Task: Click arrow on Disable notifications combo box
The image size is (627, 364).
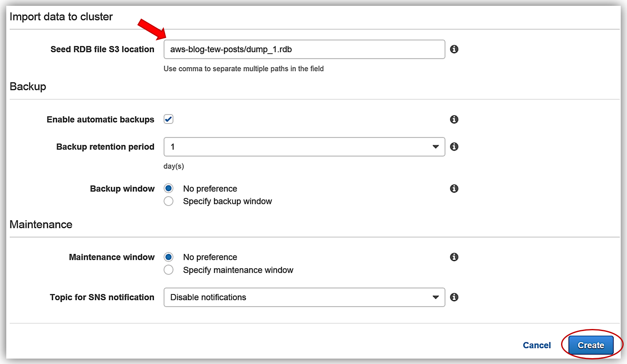Action: 435,297
